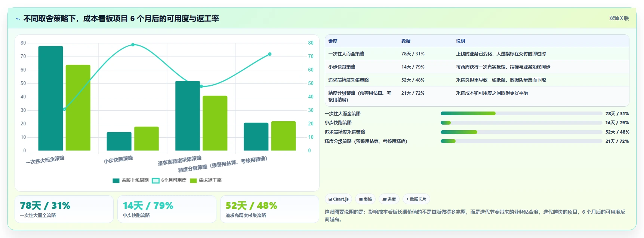
Task: Select the 一次性大而全策略 table row name
Action: coord(346,54)
